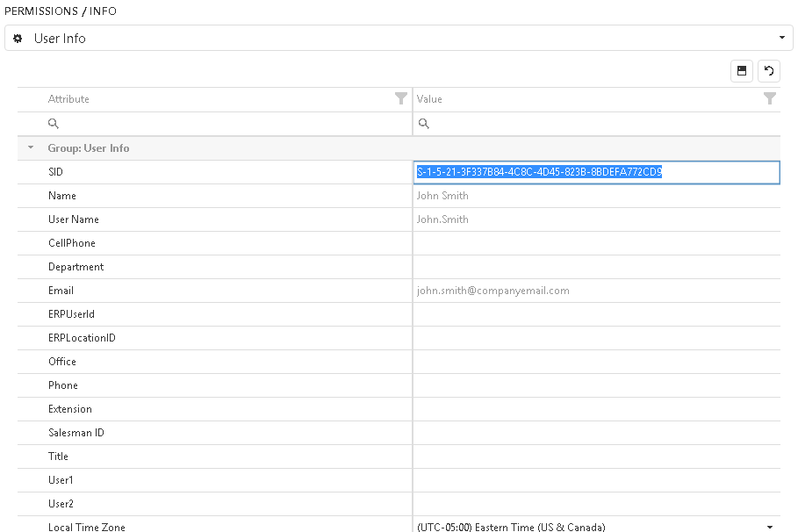
Task: Select the CellPhone attribute label
Action: pyautogui.click(x=72, y=243)
